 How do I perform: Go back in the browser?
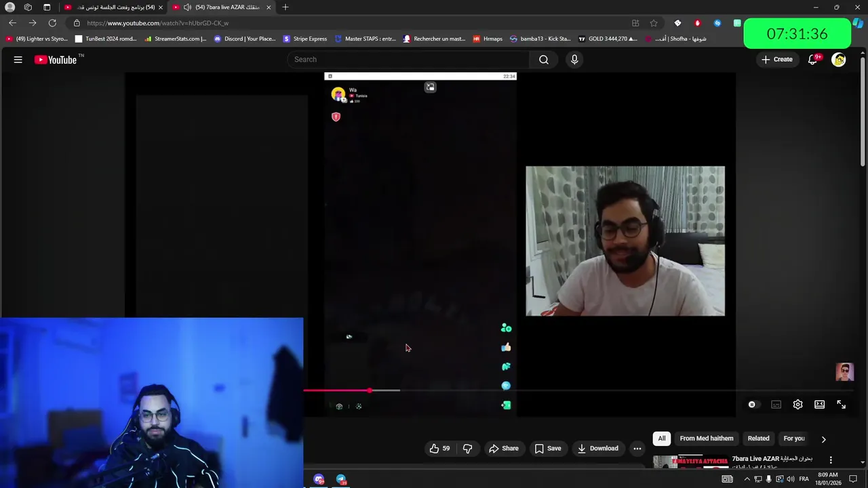(12, 23)
